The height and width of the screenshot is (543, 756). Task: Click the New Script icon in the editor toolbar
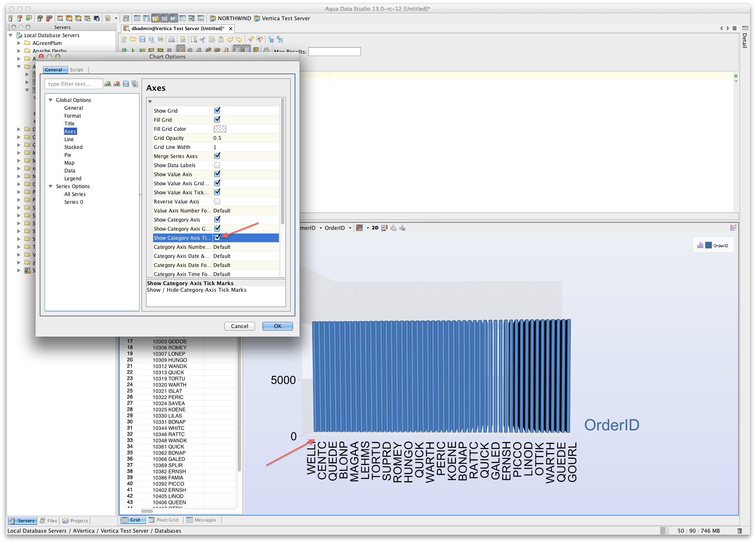[124, 40]
